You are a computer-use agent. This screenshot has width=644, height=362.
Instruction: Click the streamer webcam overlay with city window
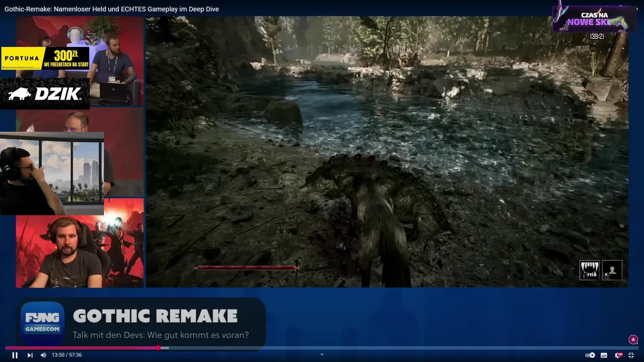[52, 174]
